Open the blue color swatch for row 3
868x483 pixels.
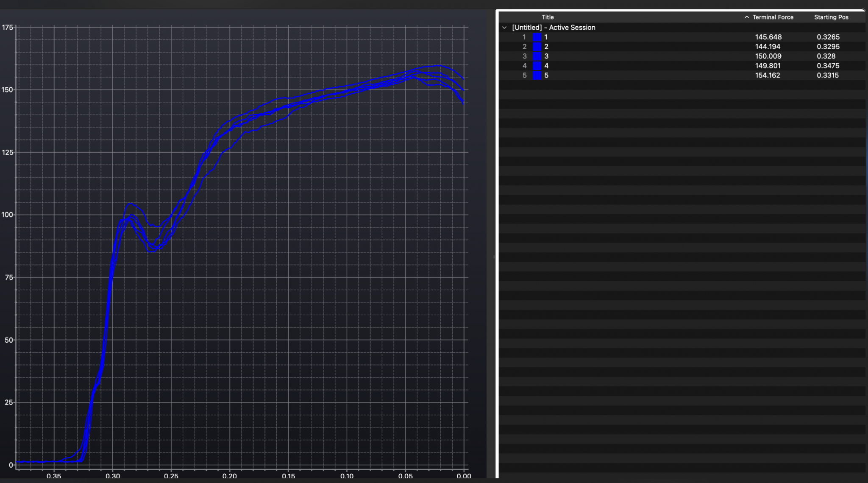tap(537, 56)
